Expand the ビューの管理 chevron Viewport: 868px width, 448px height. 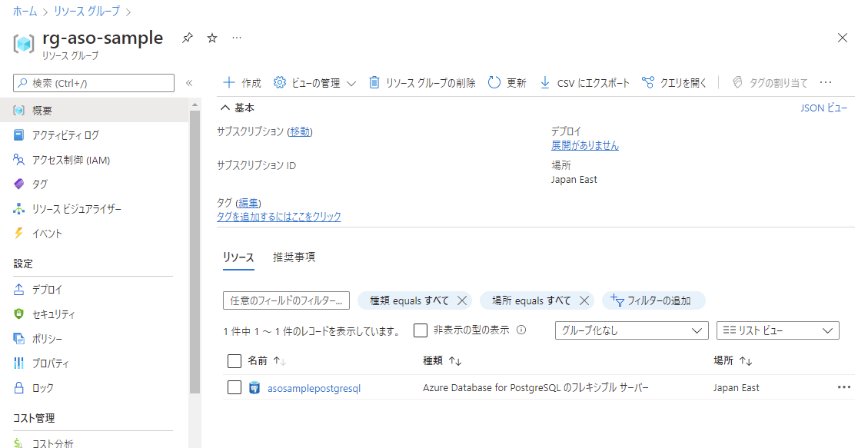[x=351, y=84]
